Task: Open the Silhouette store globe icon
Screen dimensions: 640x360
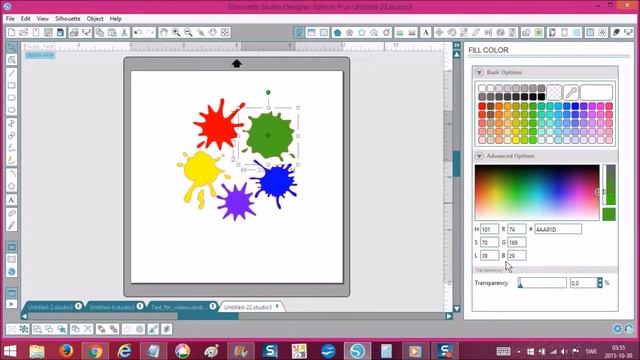Action: coord(11,272)
